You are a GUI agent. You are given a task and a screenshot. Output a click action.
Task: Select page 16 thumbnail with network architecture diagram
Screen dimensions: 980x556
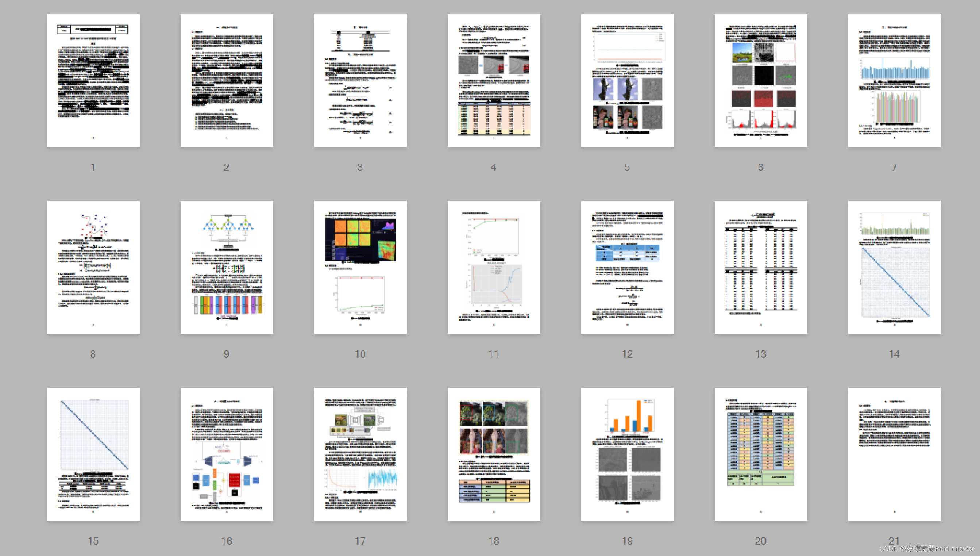[227, 454]
